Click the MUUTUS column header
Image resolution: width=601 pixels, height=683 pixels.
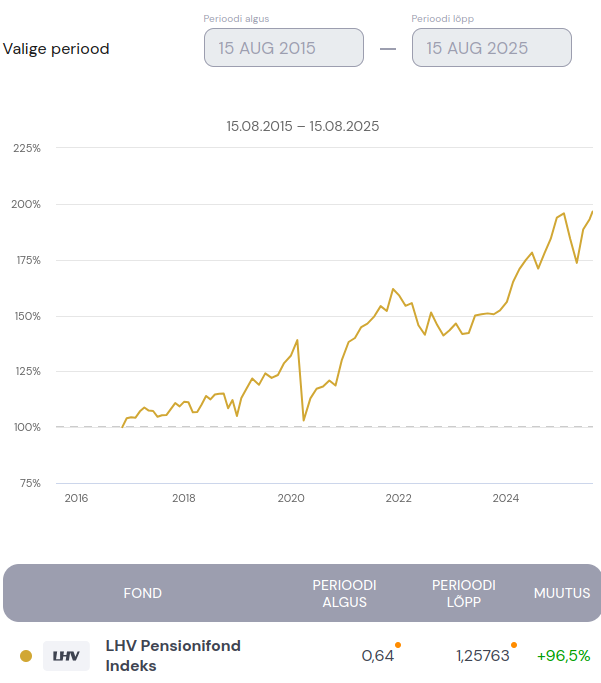[562, 593]
